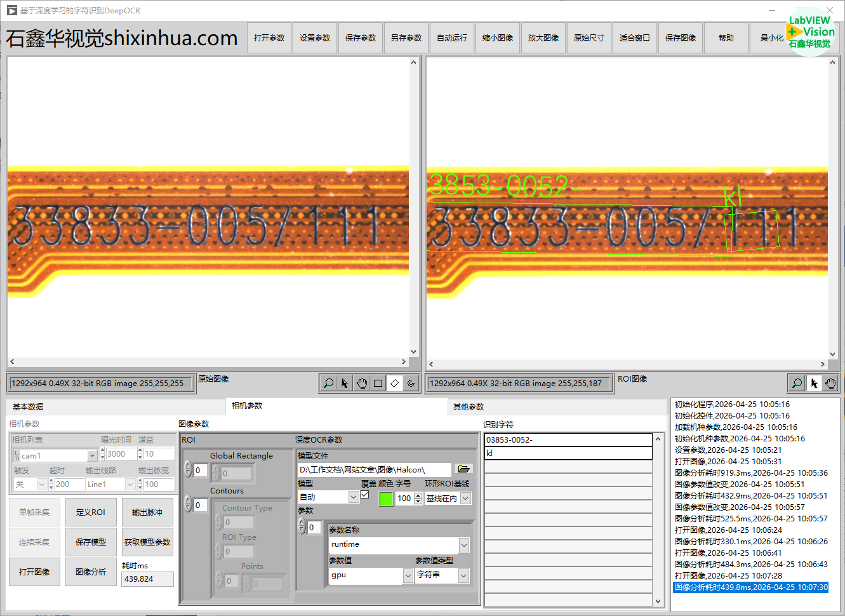845x616 pixels.
Task: Uncheck the 覆盖 overlay checkbox
Action: pyautogui.click(x=365, y=495)
